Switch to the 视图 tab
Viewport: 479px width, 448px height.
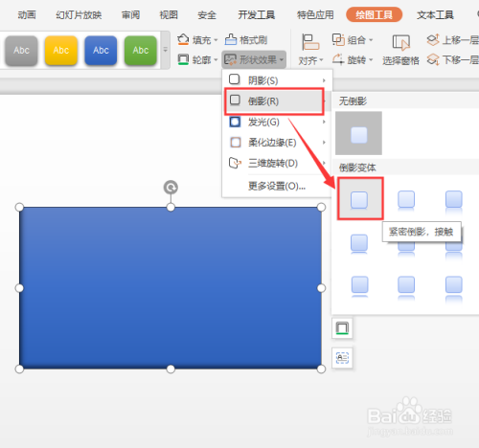(x=169, y=14)
